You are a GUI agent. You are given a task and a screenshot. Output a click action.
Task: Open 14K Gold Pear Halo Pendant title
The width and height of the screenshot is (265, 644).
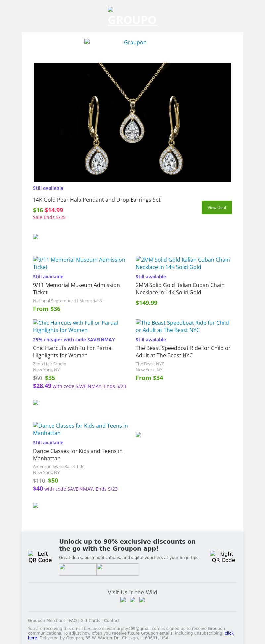point(97,200)
